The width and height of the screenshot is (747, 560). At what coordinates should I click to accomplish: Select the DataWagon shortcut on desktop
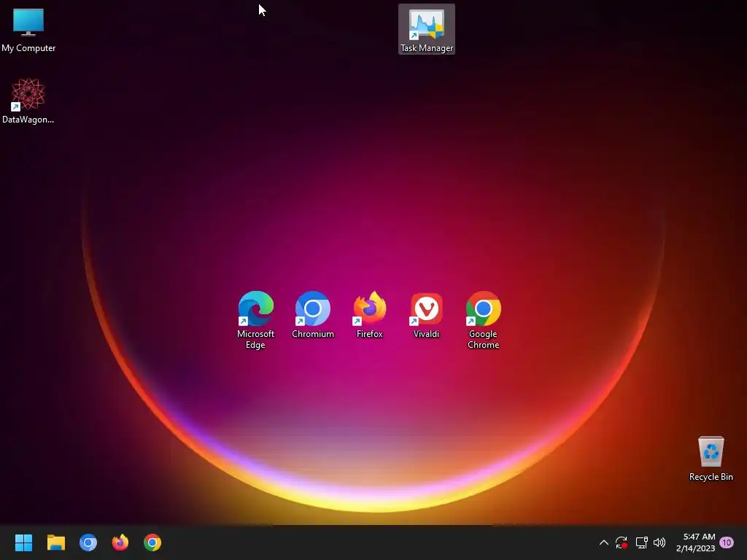tap(28, 101)
